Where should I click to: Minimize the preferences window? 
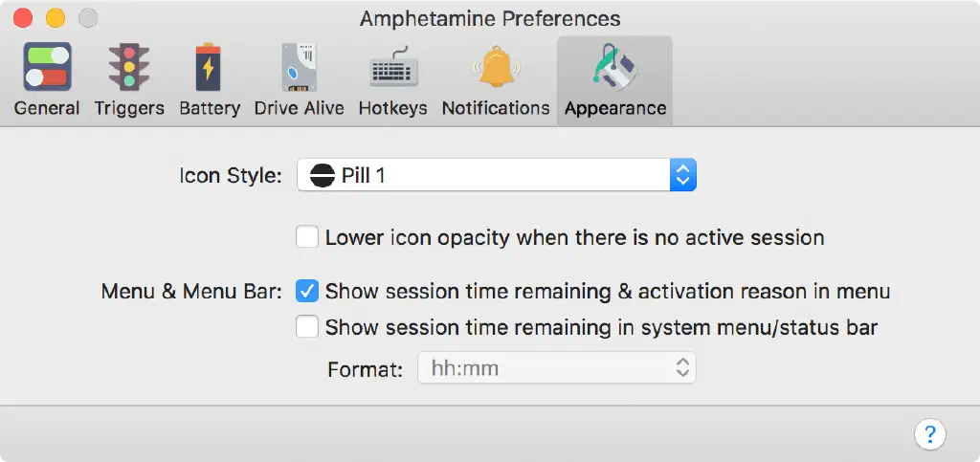[x=56, y=18]
